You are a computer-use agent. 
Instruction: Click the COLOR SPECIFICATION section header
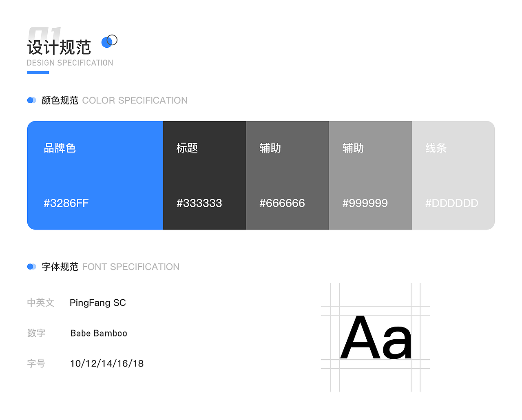[135, 100]
